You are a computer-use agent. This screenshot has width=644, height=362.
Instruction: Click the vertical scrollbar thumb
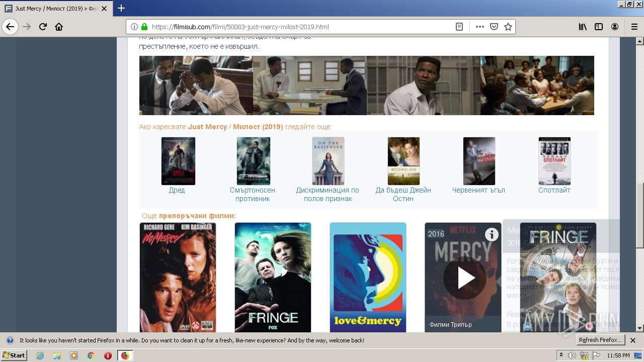tap(639, 215)
